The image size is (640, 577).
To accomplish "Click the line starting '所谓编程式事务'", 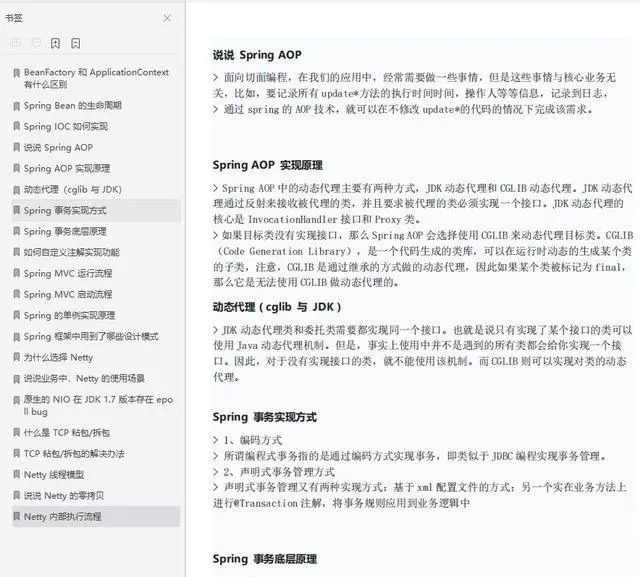I will [409, 456].
